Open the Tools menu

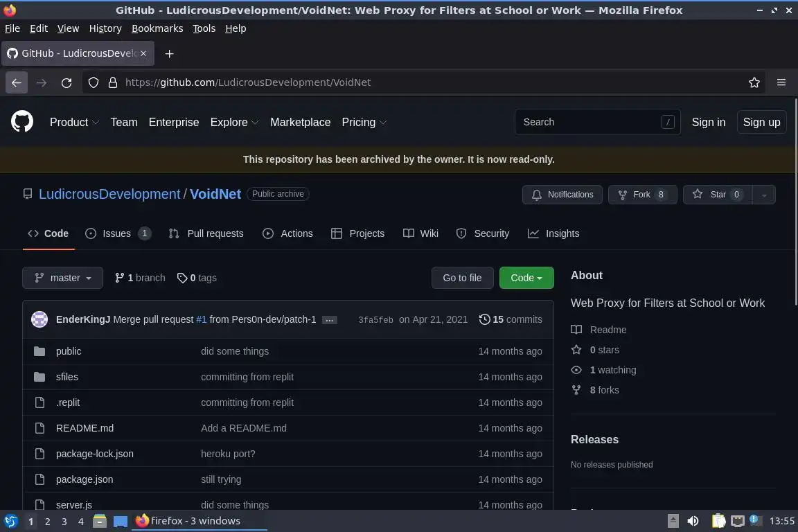pos(204,28)
